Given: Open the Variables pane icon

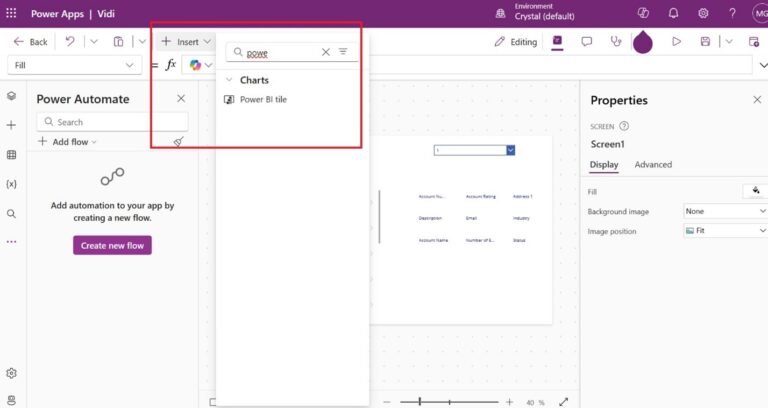Looking at the screenshot, I should (x=11, y=184).
